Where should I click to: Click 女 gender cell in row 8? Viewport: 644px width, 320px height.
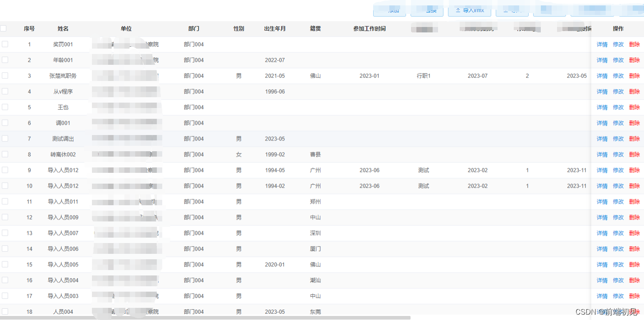[239, 155]
